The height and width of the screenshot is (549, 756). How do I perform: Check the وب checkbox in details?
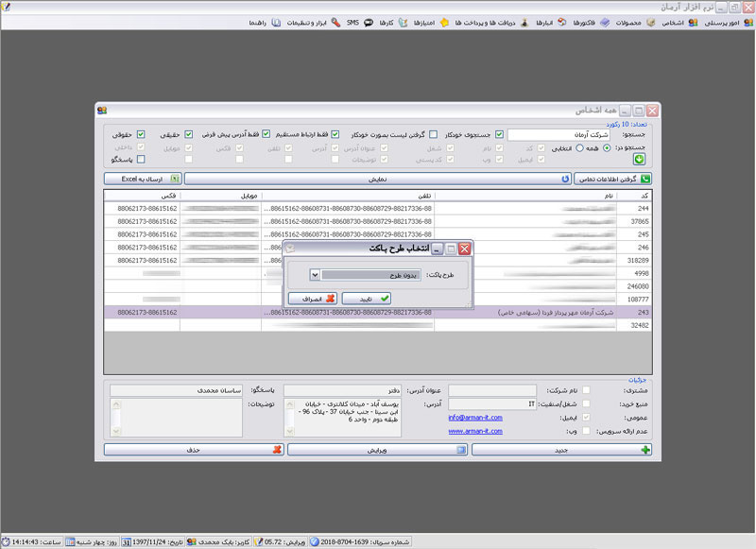click(x=586, y=431)
